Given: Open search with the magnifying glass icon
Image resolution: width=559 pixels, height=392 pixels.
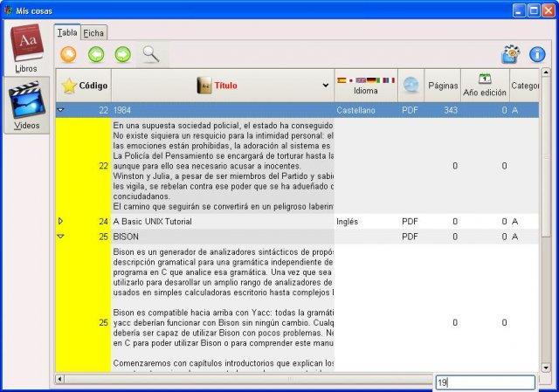Looking at the screenshot, I should (151, 55).
